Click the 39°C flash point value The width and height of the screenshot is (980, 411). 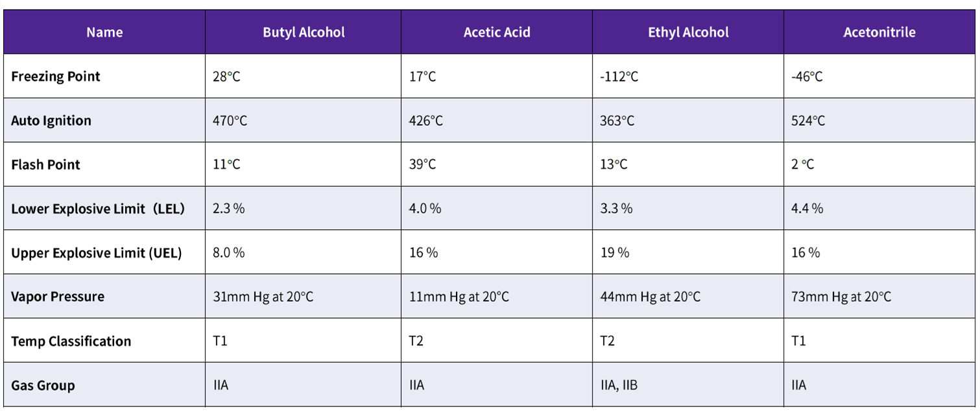(422, 165)
